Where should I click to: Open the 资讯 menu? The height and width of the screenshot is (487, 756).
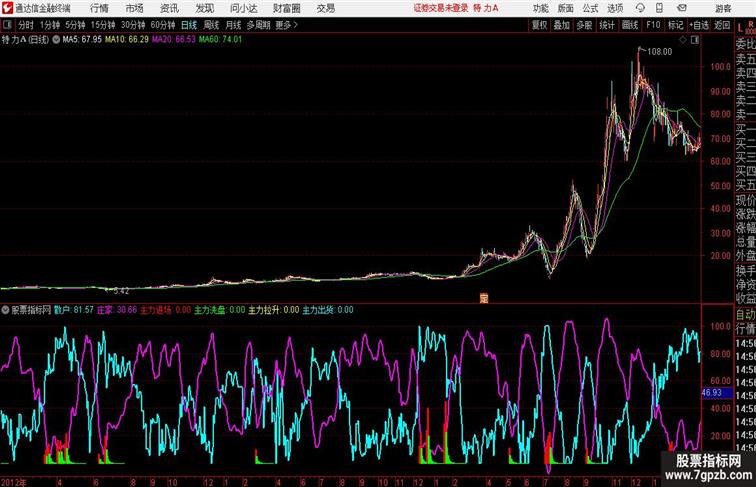[169, 8]
